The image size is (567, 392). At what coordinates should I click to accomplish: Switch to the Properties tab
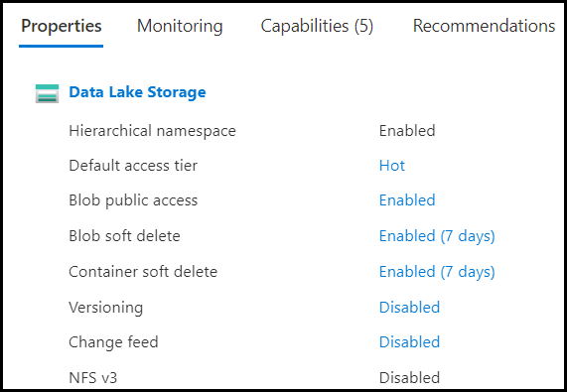[62, 26]
